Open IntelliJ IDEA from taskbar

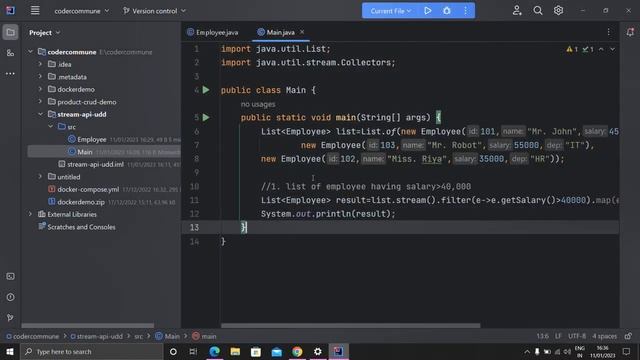338,351
